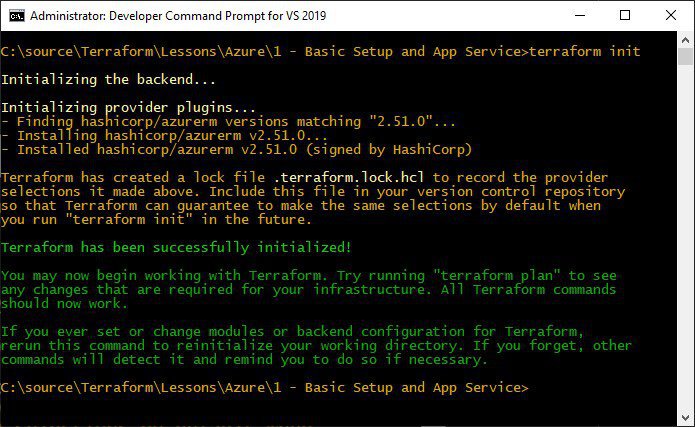This screenshot has height=427, width=695.
Task: Click the "(signed by HashiCorp)" text
Action: tap(389, 149)
